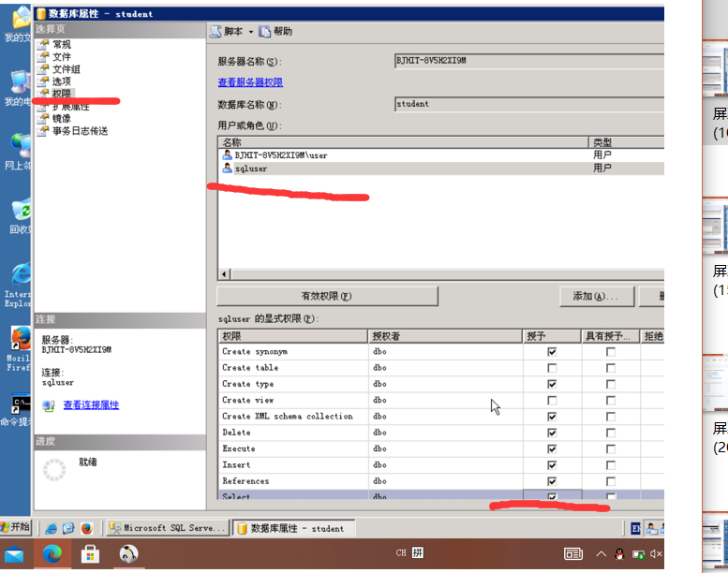Image resolution: width=728 pixels, height=573 pixels.
Task: Open Microsoft Store from Windows taskbar
Action: [90, 554]
